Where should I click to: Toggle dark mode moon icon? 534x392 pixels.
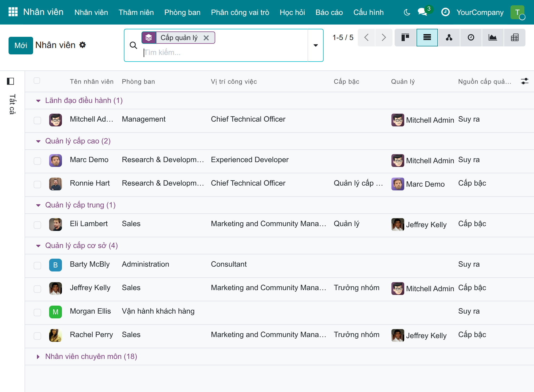tap(407, 12)
